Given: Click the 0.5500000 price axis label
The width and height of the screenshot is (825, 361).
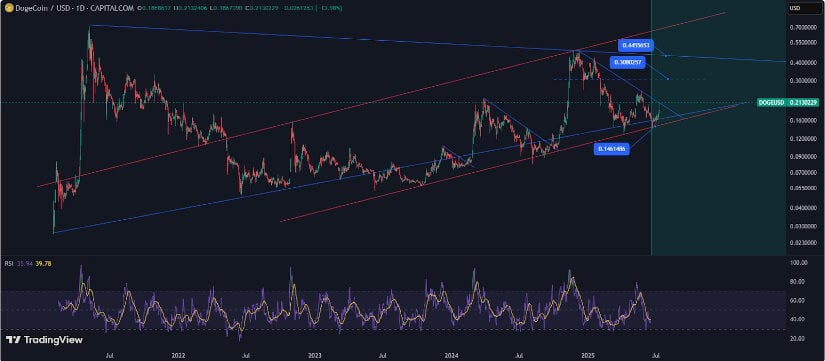Looking at the screenshot, I should pyautogui.click(x=802, y=43).
